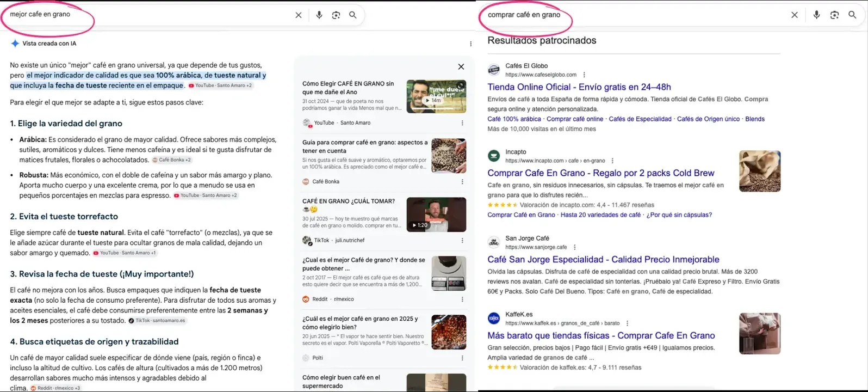Image resolution: width=868 pixels, height=392 pixels.
Task: Open '¿Cual es el mejor Café de grano?' Reddit title
Action: point(364,264)
